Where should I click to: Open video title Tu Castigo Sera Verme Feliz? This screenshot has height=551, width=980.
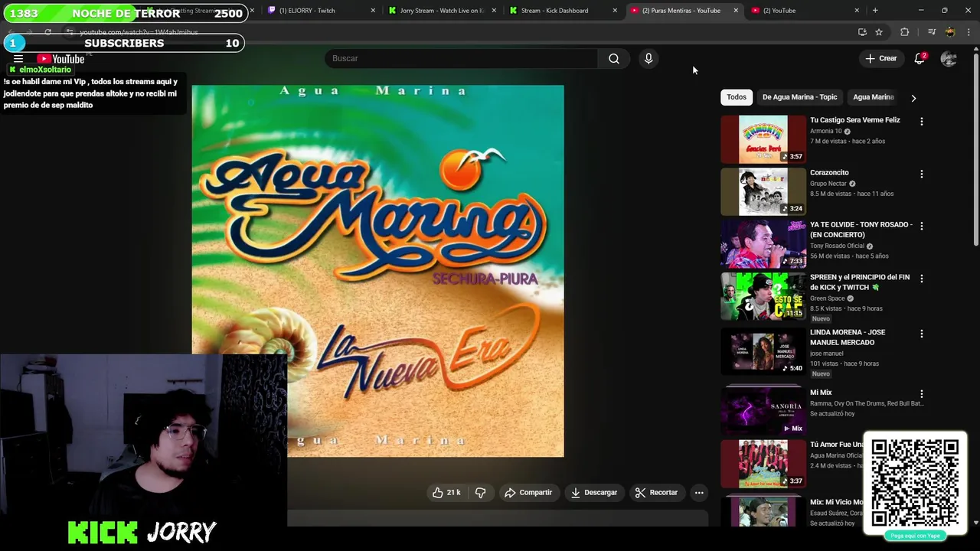pyautogui.click(x=854, y=120)
